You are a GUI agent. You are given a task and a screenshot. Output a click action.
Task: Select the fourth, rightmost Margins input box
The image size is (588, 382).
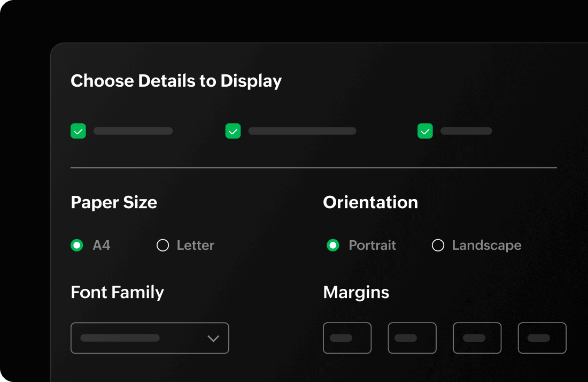pyautogui.click(x=542, y=338)
